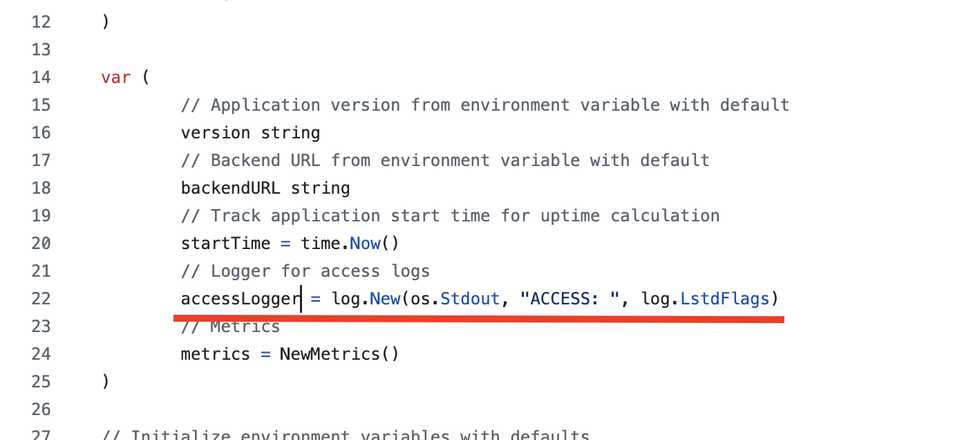Viewport: 980px width, 440px height.
Task: Click line number 24 in the gutter
Action: tap(41, 354)
